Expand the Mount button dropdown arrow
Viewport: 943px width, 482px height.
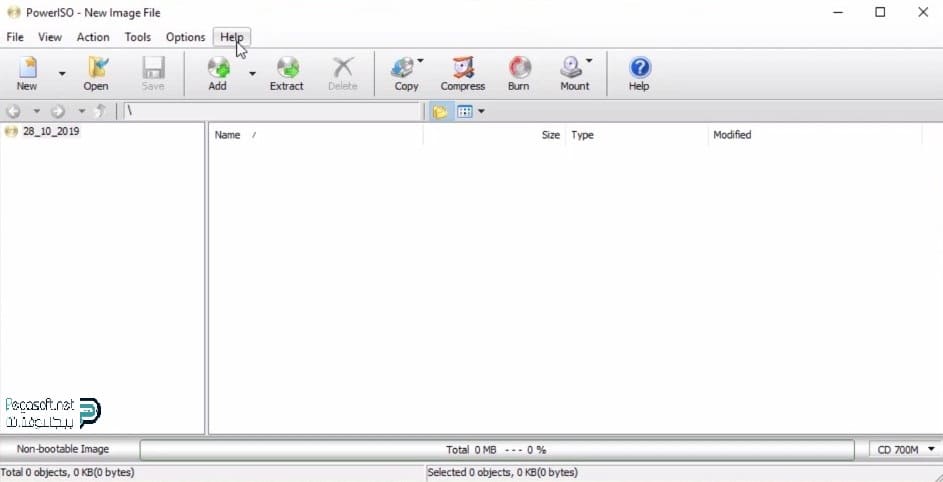pyautogui.click(x=589, y=60)
